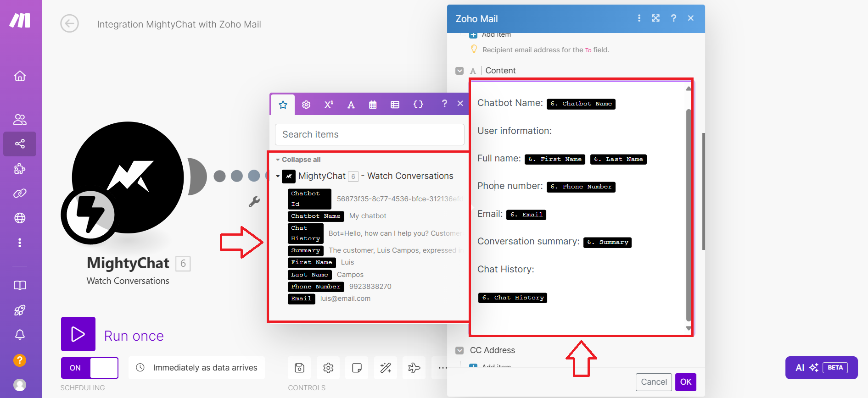Click Explain flow airplane icon
The image size is (868, 398).
414,368
